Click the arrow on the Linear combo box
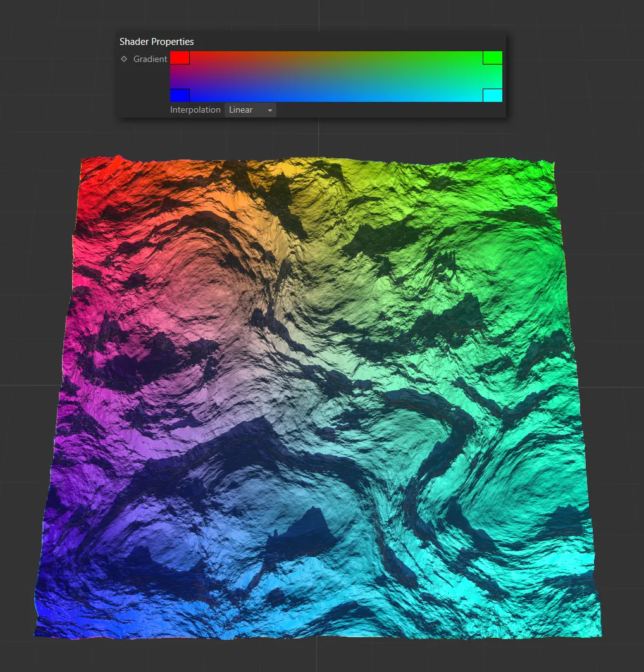The width and height of the screenshot is (644, 672). (x=269, y=109)
